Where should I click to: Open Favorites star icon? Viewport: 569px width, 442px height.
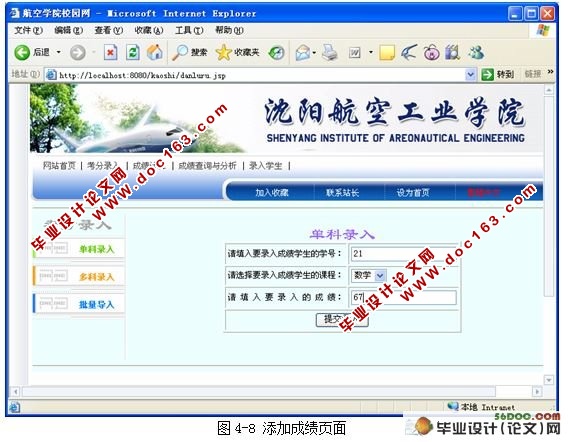[x=224, y=53]
